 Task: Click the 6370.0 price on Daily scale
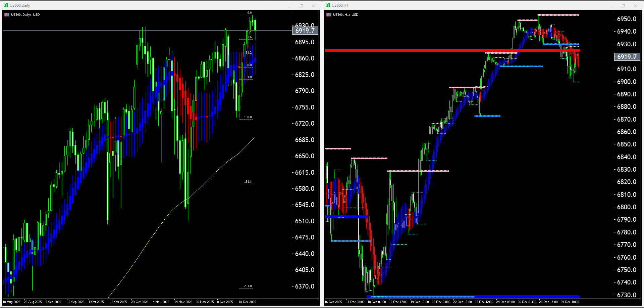click(305, 286)
